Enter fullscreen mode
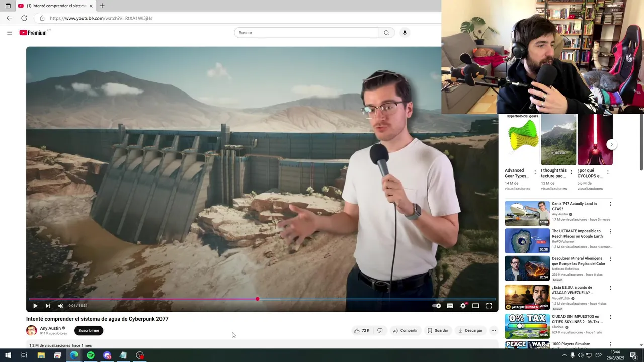 click(x=489, y=306)
